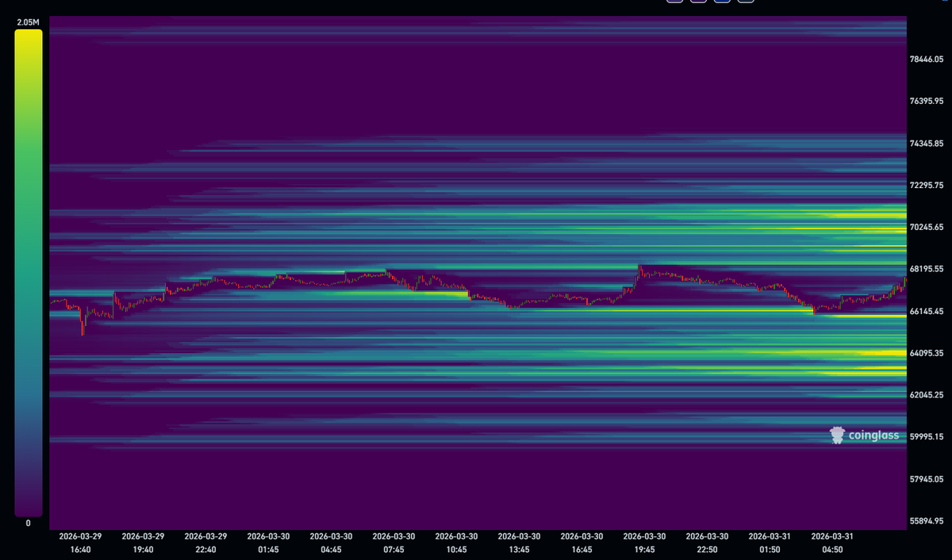Click the 66145.45 price axis label
Image resolution: width=952 pixels, height=560 pixels.
click(x=926, y=311)
